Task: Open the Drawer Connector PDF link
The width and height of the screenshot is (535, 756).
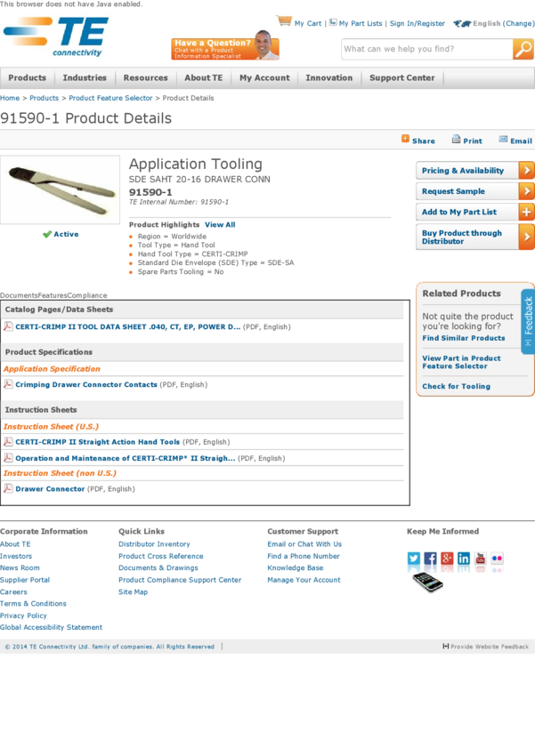Action: [x=50, y=488]
